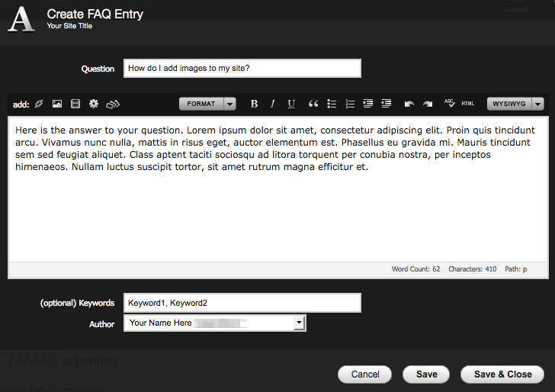Open the HTML source editor
This screenshot has width=555, height=392.
coord(468,104)
